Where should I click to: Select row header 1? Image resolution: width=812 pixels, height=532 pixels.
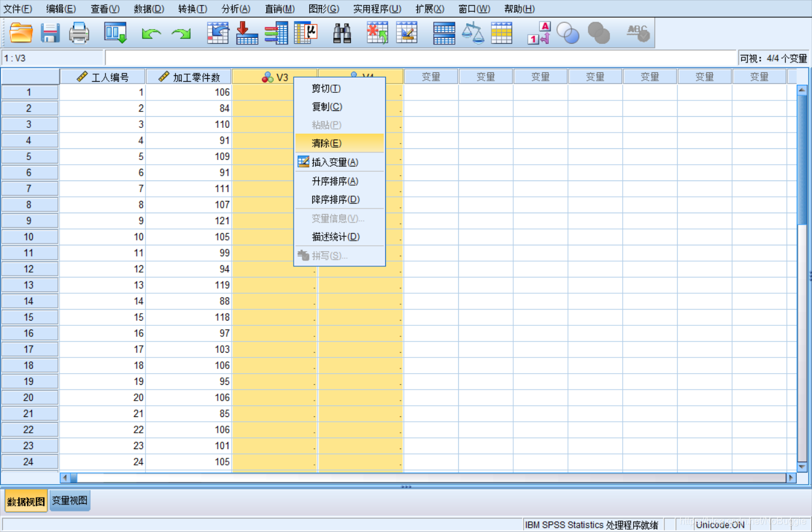pyautogui.click(x=29, y=92)
